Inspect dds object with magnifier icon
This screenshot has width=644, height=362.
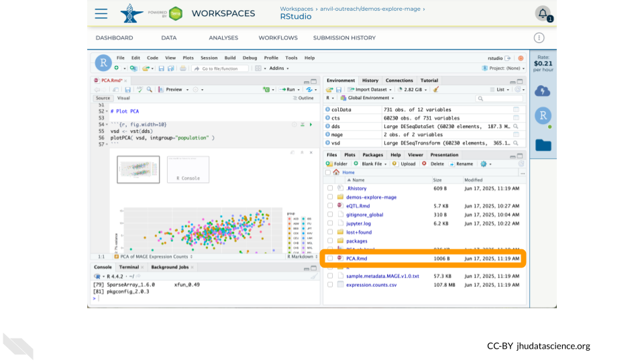(x=515, y=127)
